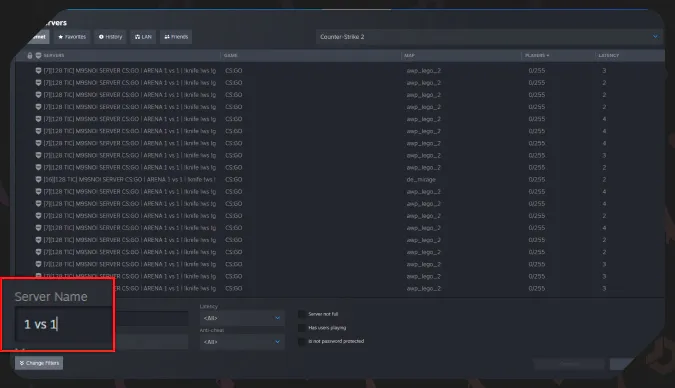Tick the Has users playing checkbox

[x=302, y=328]
